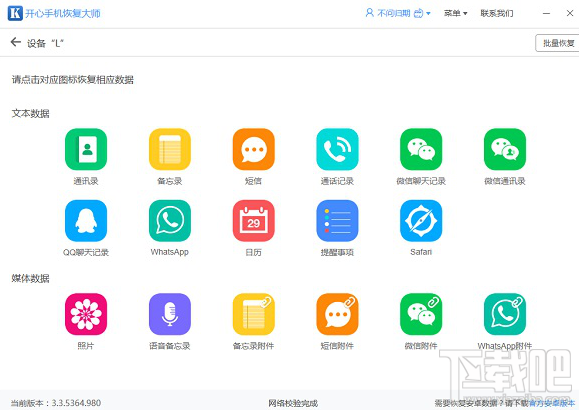Click the 文本数据 section heading
Screen dimensions: 579x410
(31, 113)
